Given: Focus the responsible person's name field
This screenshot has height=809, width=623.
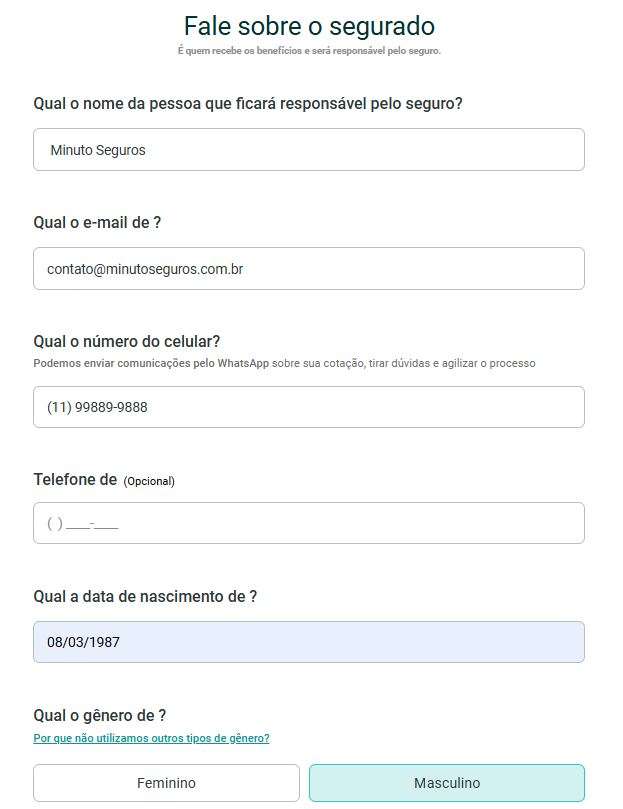Looking at the screenshot, I should click(309, 150).
